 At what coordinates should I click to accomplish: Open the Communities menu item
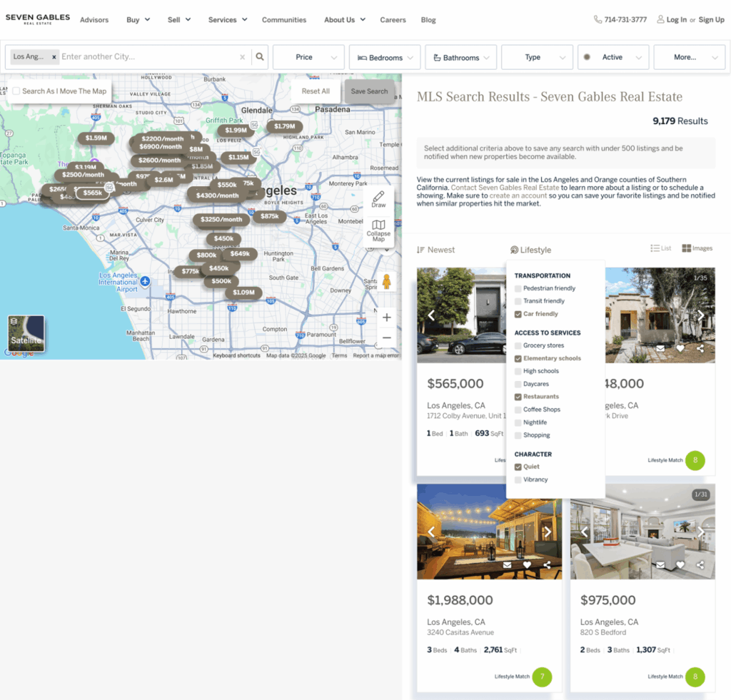coord(284,20)
